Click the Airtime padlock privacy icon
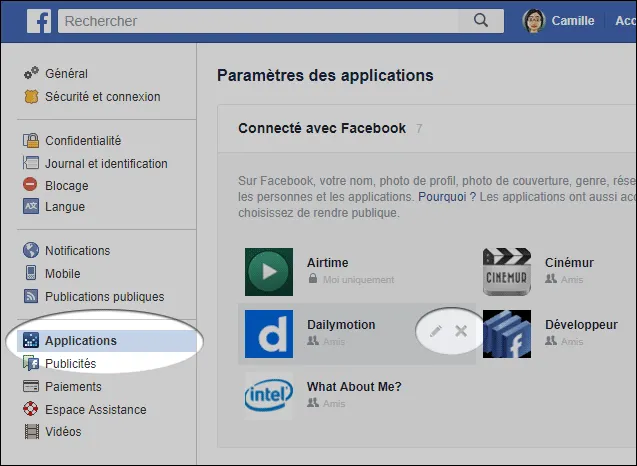This screenshot has width=637, height=466. (x=312, y=278)
